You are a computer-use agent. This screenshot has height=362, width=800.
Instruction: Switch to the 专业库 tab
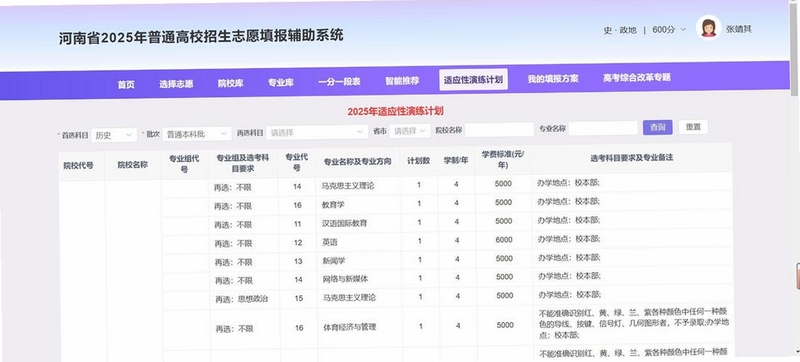click(x=281, y=83)
